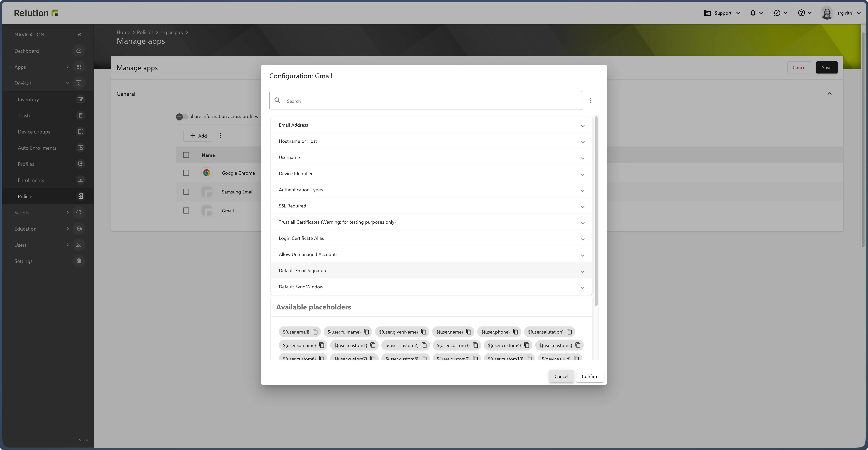
Task: Expand the Default Sync Window setting
Action: (582, 287)
